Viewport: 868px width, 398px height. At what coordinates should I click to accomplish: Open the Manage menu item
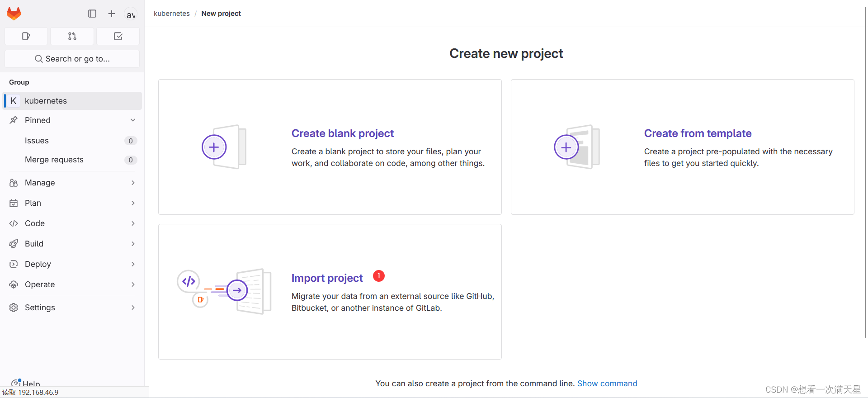pyautogui.click(x=72, y=183)
